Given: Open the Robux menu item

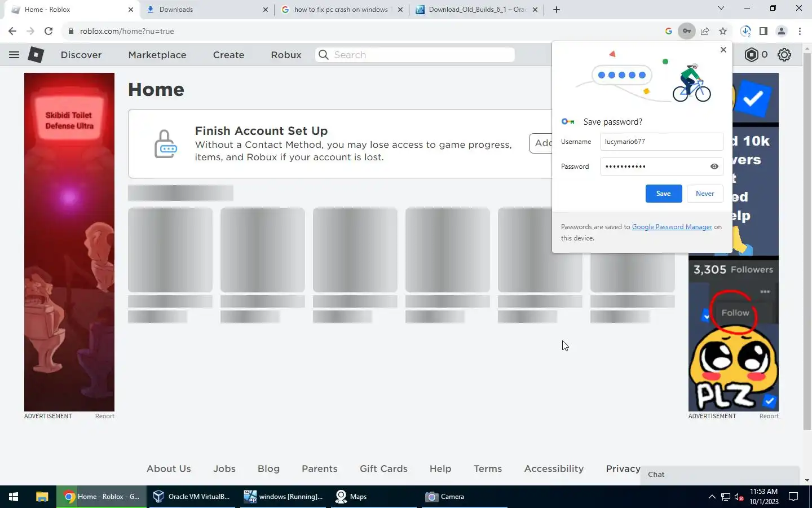Looking at the screenshot, I should (286, 55).
